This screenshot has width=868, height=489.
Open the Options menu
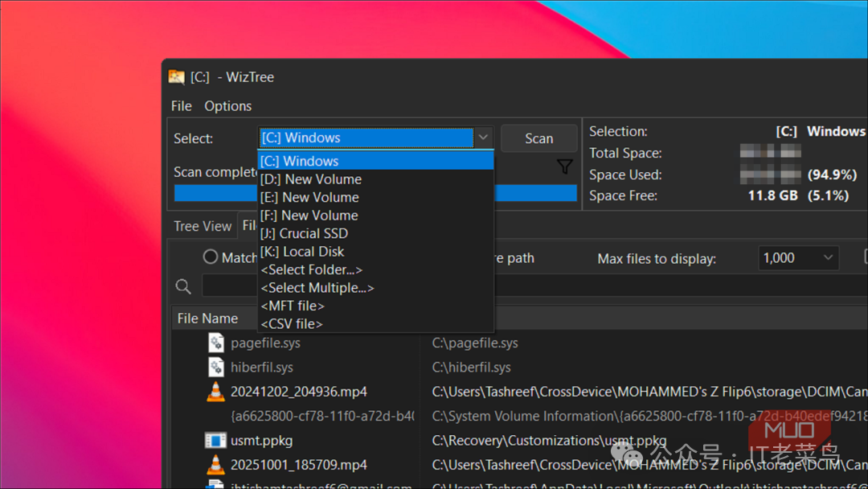coord(227,105)
